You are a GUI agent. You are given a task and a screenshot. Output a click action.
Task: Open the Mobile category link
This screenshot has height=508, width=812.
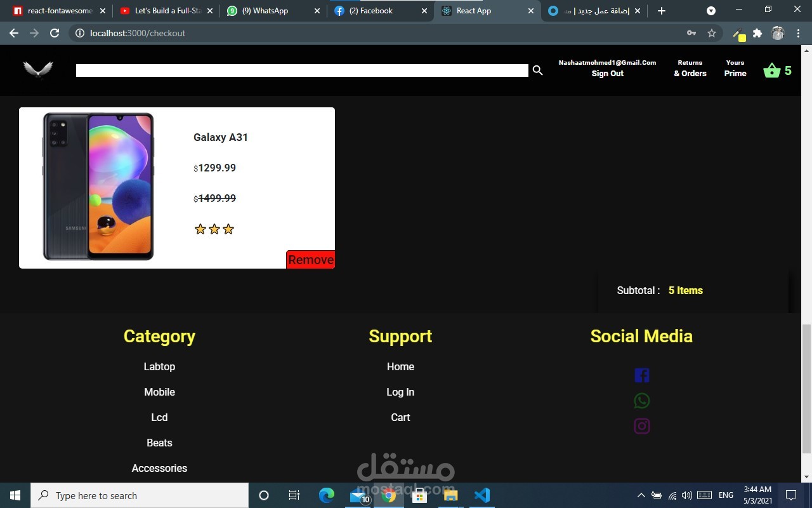point(159,392)
